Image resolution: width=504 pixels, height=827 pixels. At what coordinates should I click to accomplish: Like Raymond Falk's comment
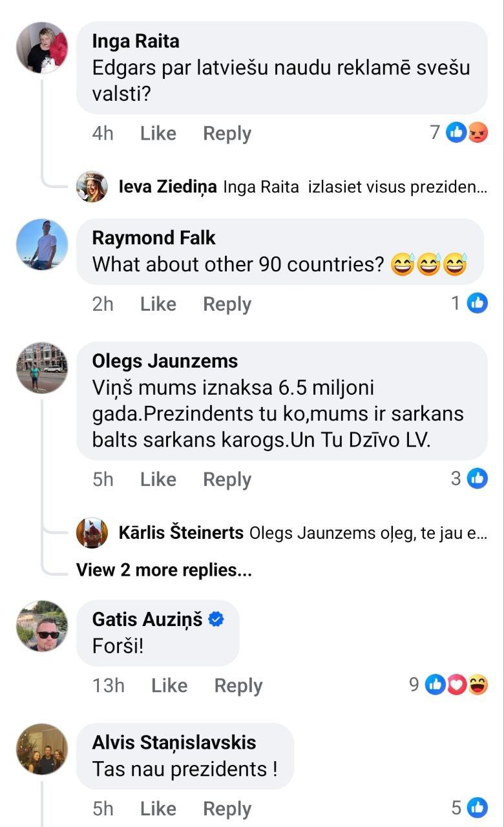tap(158, 304)
